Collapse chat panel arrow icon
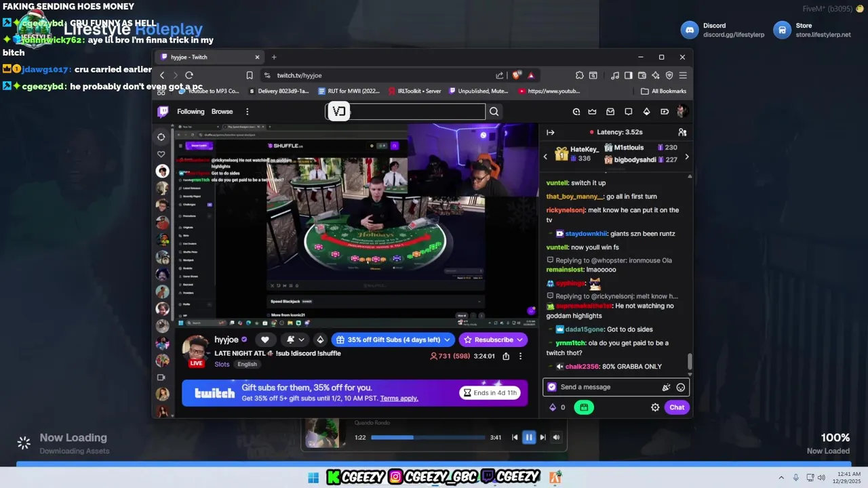The height and width of the screenshot is (488, 868). (x=551, y=132)
